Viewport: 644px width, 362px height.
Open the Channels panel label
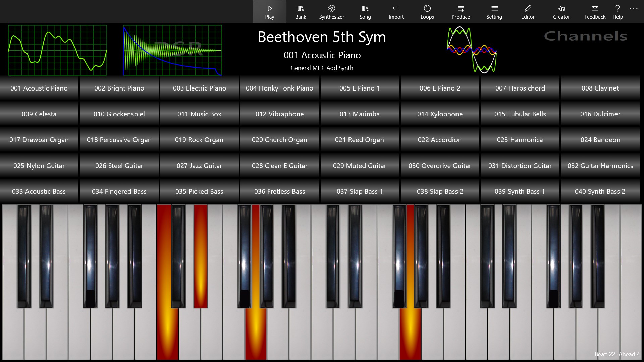coord(585,36)
